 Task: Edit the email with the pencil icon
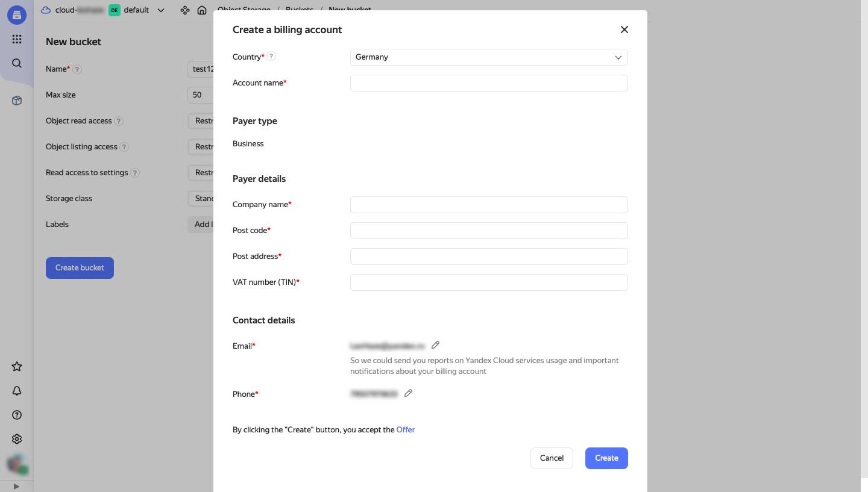[x=435, y=345]
